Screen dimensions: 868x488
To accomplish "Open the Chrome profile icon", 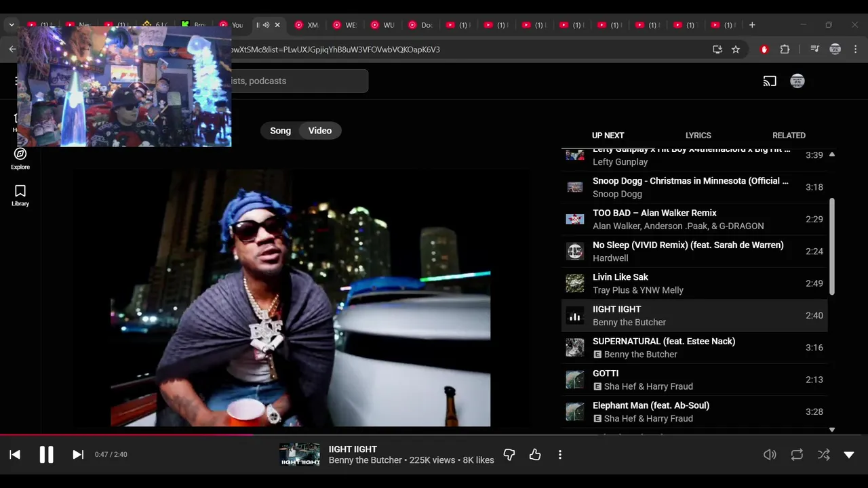I will (x=835, y=49).
